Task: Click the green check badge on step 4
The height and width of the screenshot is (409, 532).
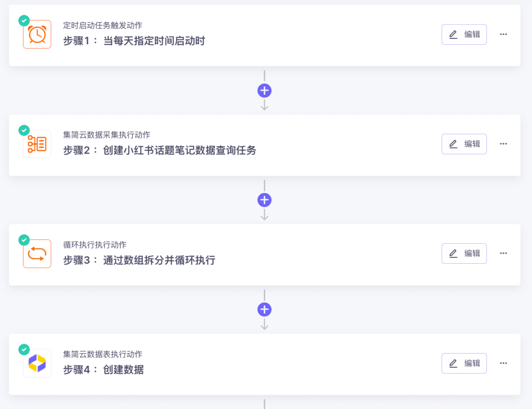Action: coord(24,349)
